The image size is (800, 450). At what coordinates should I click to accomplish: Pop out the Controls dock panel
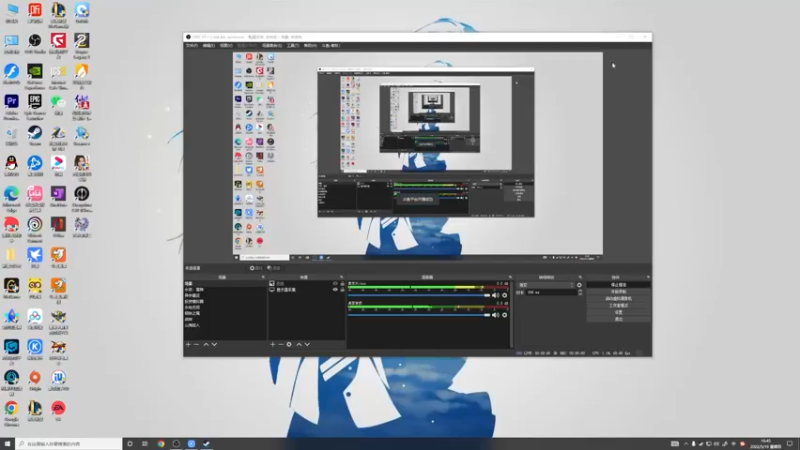coord(648,277)
